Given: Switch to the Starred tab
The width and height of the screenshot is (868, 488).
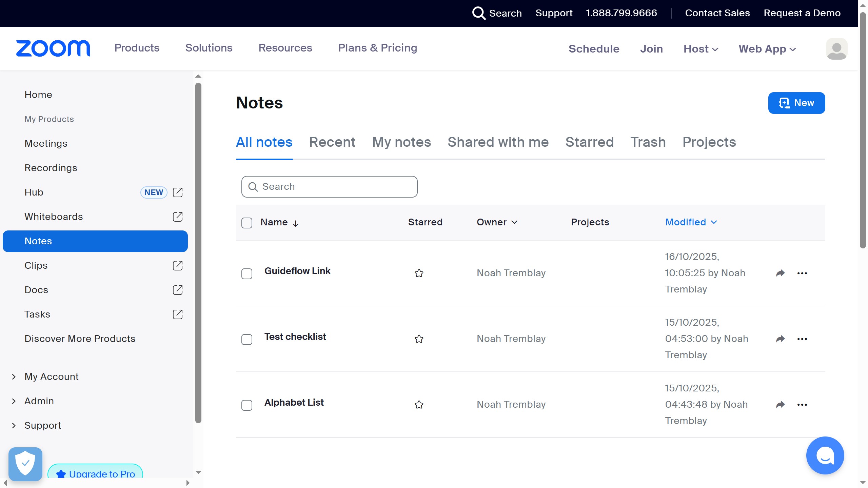Looking at the screenshot, I should tap(590, 142).
